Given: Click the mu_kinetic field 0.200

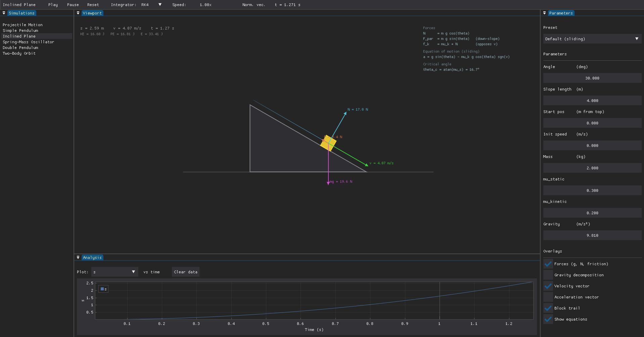Looking at the screenshot, I should tap(592, 213).
